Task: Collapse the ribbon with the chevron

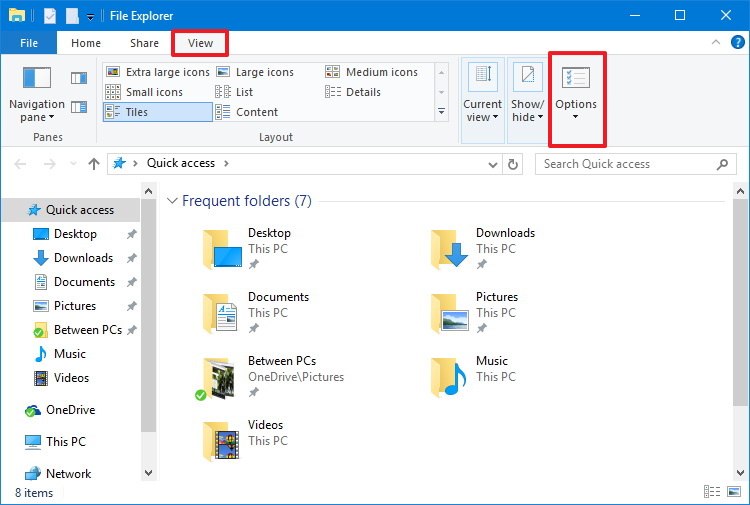Action: pyautogui.click(x=716, y=42)
